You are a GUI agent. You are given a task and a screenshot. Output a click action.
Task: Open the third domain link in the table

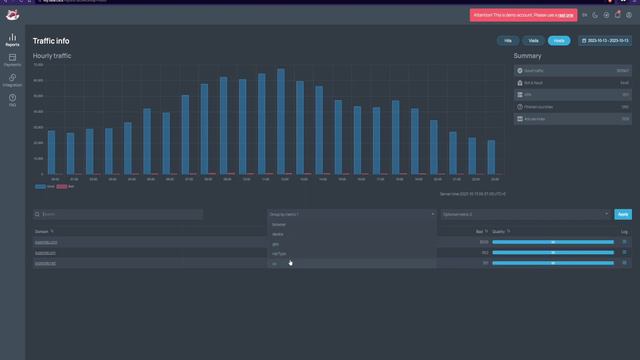pos(45,264)
